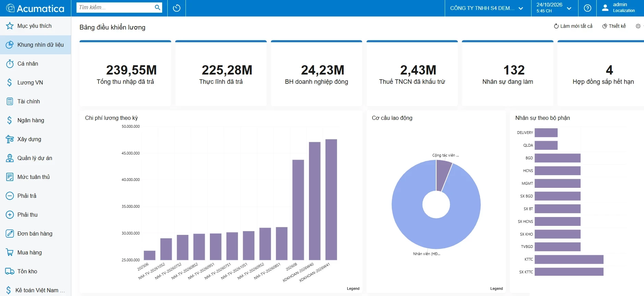Screen dimensions: 644x296
Task: Click the Thiết kế button
Action: click(614, 26)
